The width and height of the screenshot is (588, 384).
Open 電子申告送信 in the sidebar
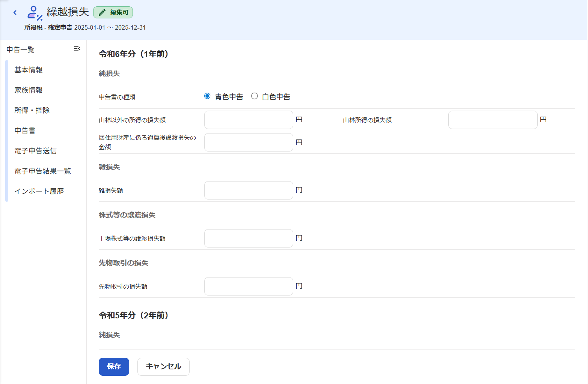tap(35, 151)
